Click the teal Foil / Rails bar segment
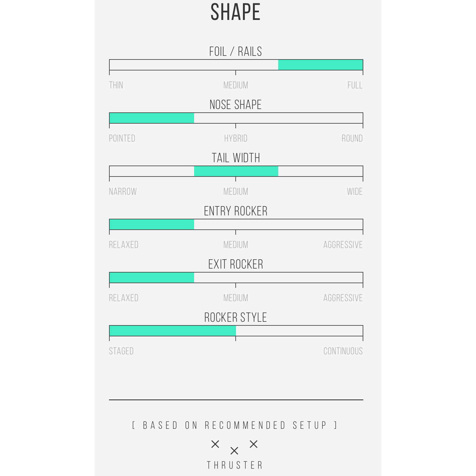The width and height of the screenshot is (476, 476). tap(320, 65)
